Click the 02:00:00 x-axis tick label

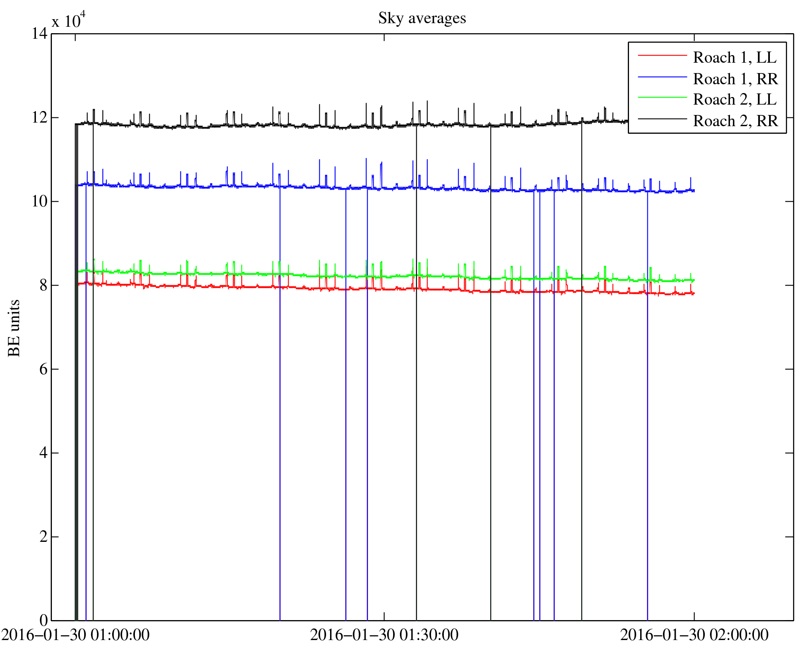[694, 634]
